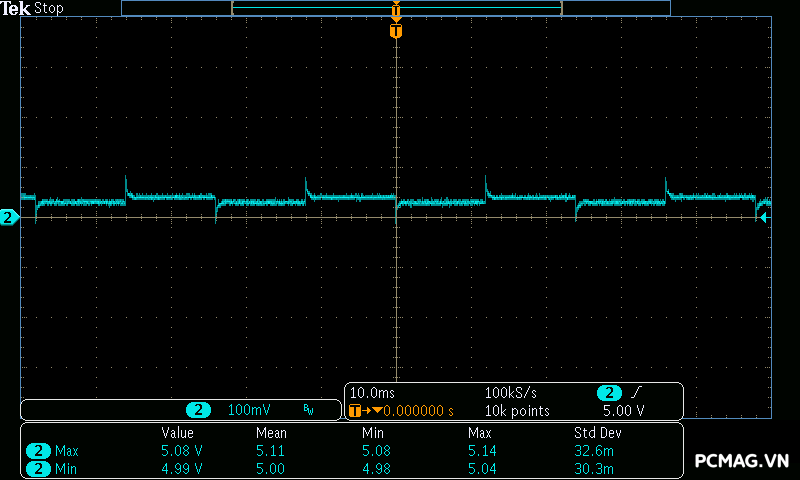Click the channel 2 badge beside 100mV
The image size is (800, 480).
pyautogui.click(x=200, y=410)
